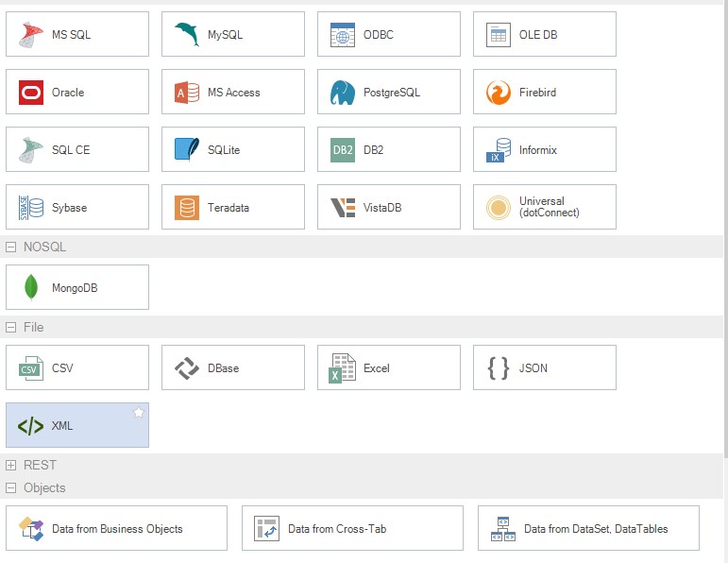The image size is (728, 563).
Task: Click the ODBC connection icon
Action: click(x=343, y=35)
